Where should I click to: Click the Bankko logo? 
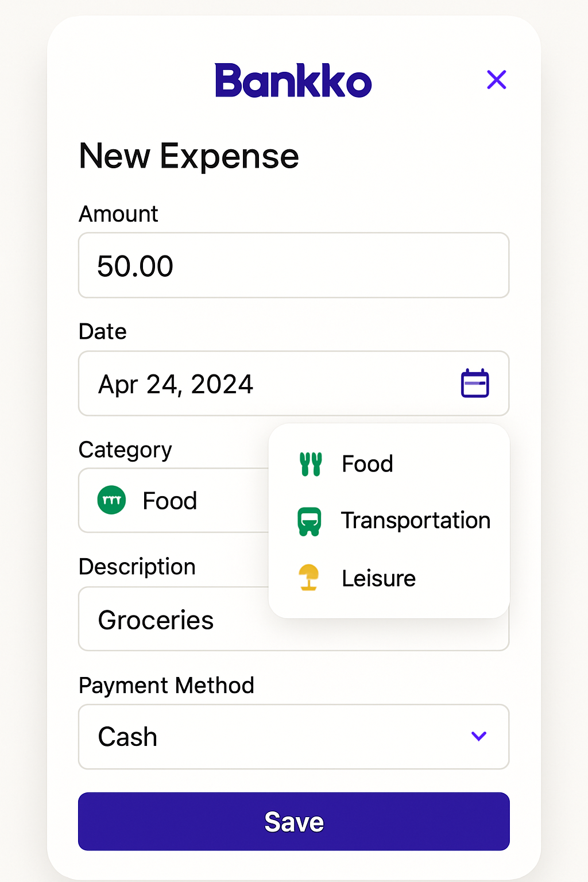[x=293, y=81]
